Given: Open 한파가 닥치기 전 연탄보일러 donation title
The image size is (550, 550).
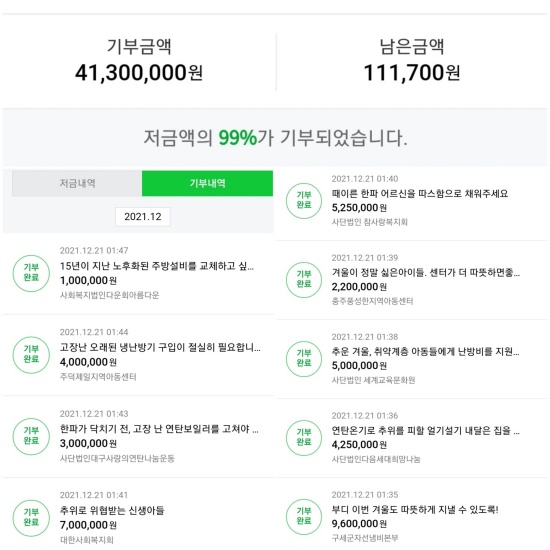Looking at the screenshot, I should click(x=159, y=429).
